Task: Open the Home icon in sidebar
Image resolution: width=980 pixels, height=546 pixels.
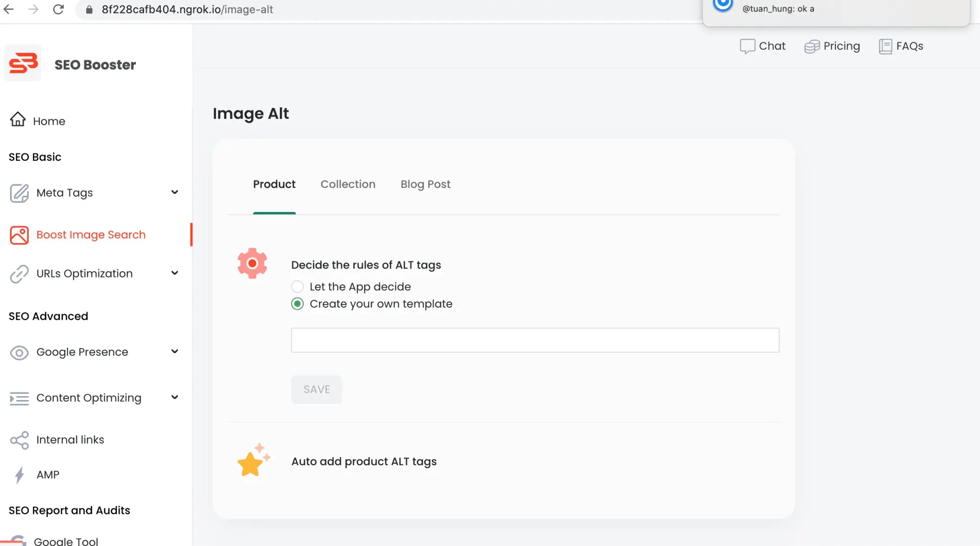Action: click(x=18, y=119)
